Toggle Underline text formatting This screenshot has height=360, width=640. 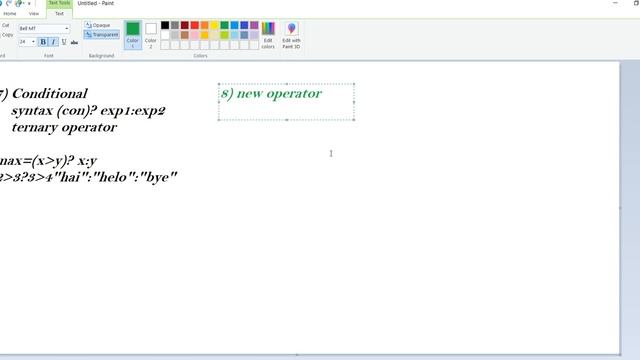click(64, 42)
